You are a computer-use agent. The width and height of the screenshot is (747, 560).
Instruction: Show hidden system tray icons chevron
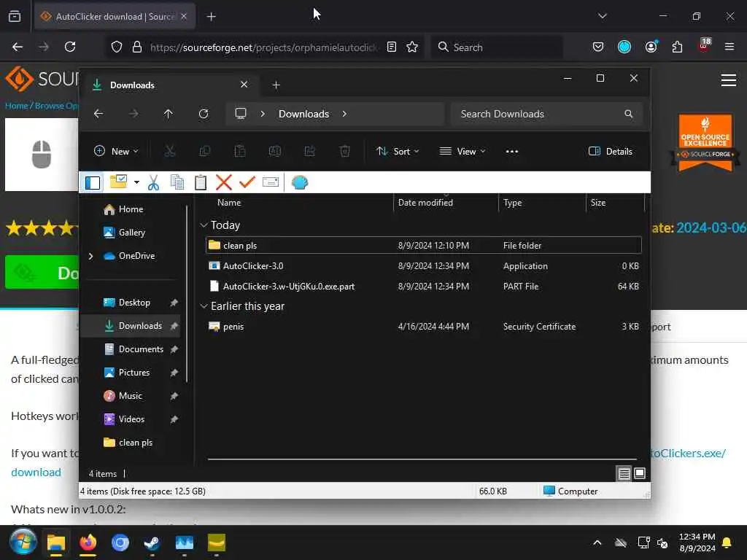pyautogui.click(x=597, y=542)
